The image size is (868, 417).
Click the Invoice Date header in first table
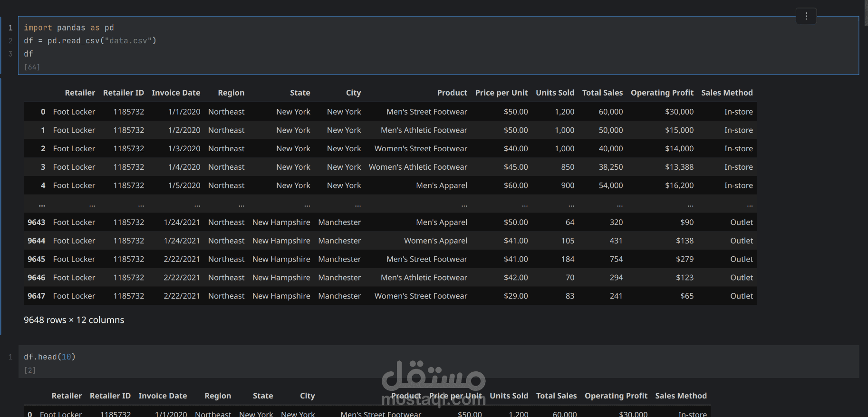tap(176, 93)
